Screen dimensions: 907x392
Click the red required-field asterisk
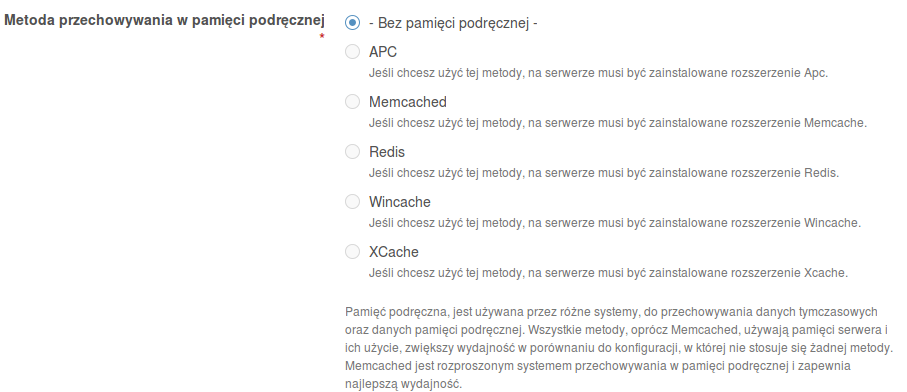pos(322,37)
